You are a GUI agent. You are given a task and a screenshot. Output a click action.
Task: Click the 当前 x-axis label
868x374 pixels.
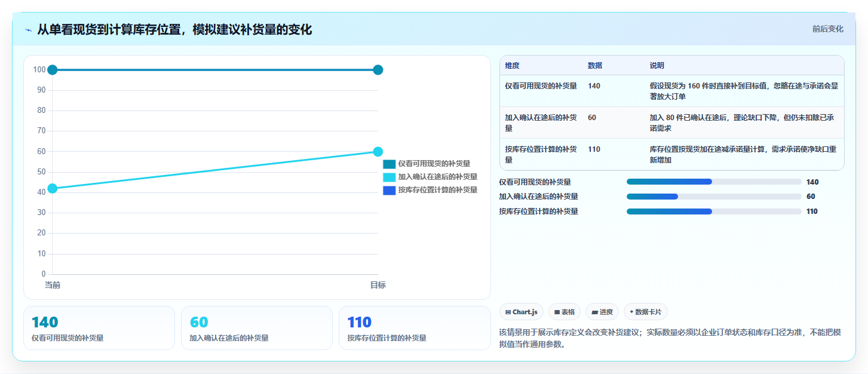(53, 285)
